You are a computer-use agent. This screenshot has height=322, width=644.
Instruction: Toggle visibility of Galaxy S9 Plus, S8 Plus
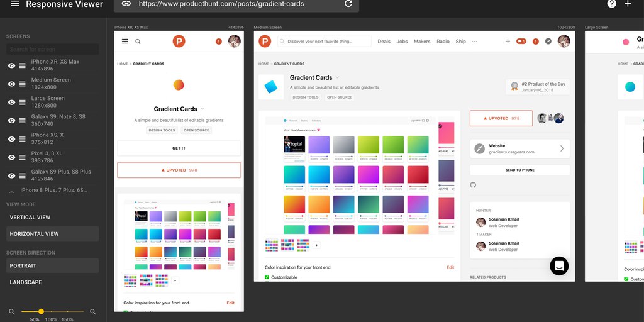(x=11, y=175)
